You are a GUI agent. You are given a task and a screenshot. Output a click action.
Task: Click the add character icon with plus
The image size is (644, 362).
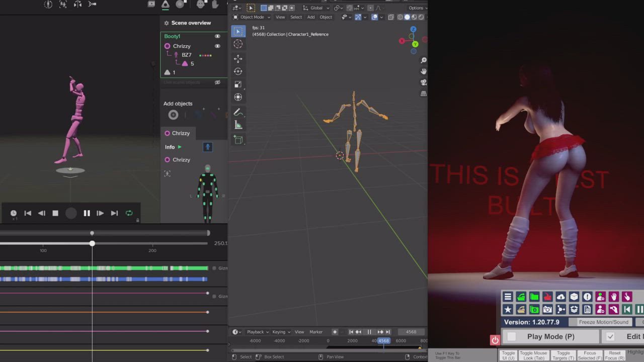[x=600, y=297]
